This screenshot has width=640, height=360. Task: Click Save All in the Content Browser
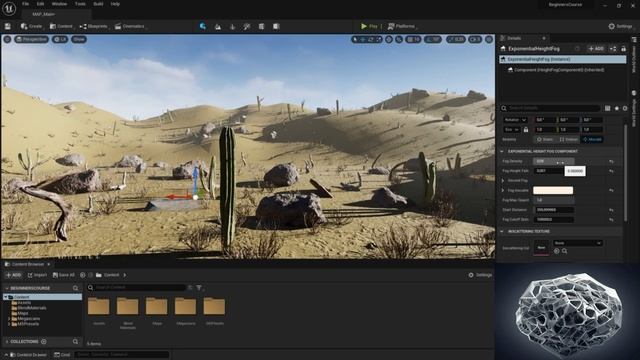pos(64,275)
